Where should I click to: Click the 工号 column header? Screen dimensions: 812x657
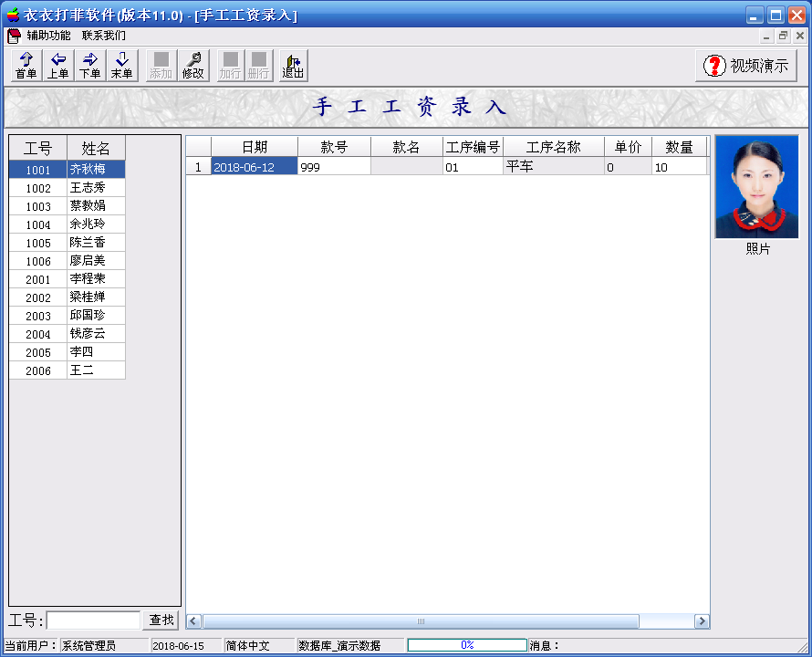38,148
